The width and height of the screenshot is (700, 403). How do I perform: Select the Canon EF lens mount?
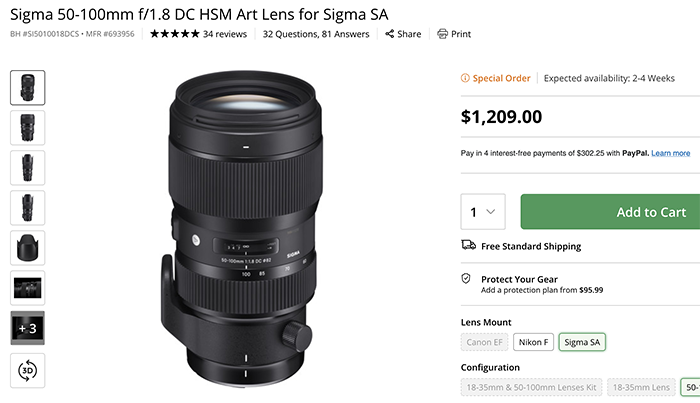tap(484, 343)
